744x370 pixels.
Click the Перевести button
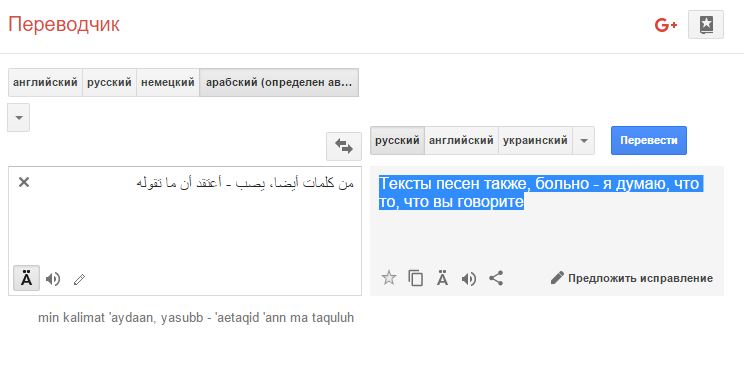click(649, 140)
